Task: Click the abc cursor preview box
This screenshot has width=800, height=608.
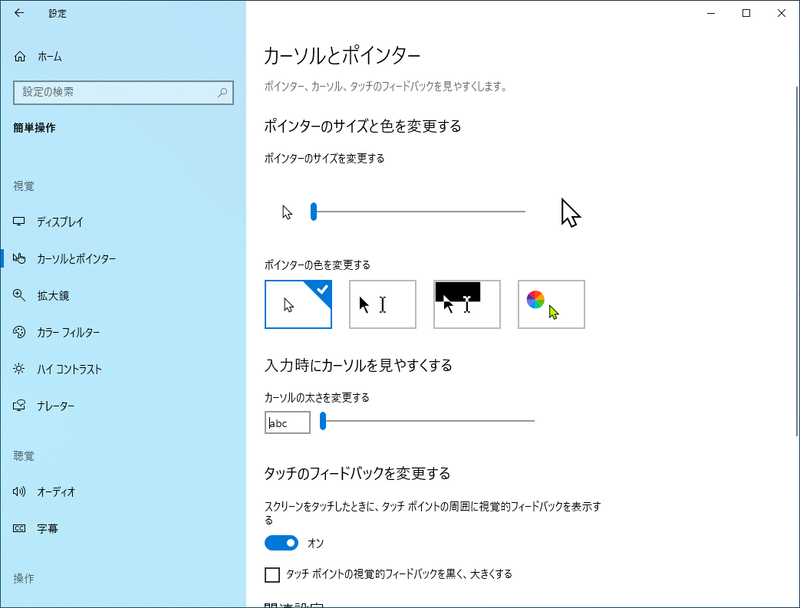Action: click(287, 422)
